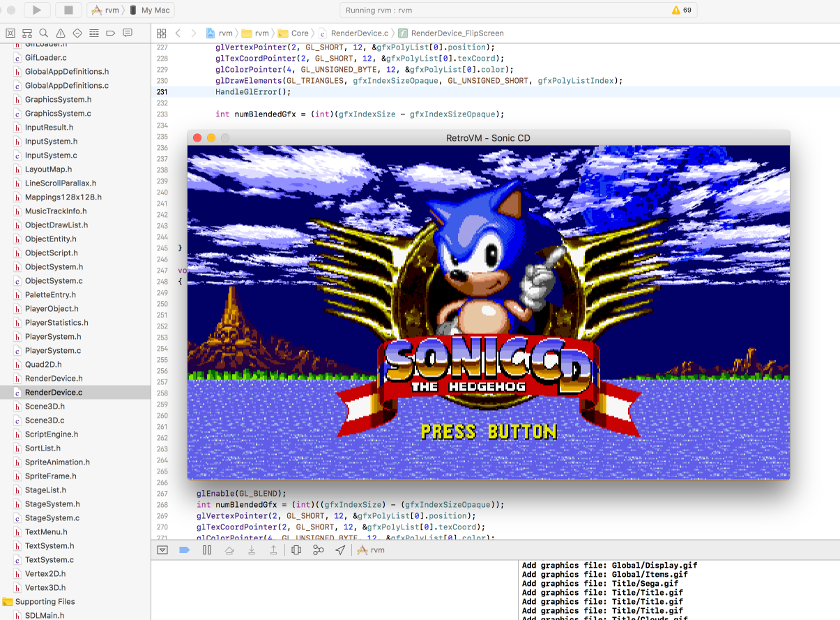The width and height of the screenshot is (840, 620).
Task: Click the Running rvm activity status field
Action: tap(519, 10)
